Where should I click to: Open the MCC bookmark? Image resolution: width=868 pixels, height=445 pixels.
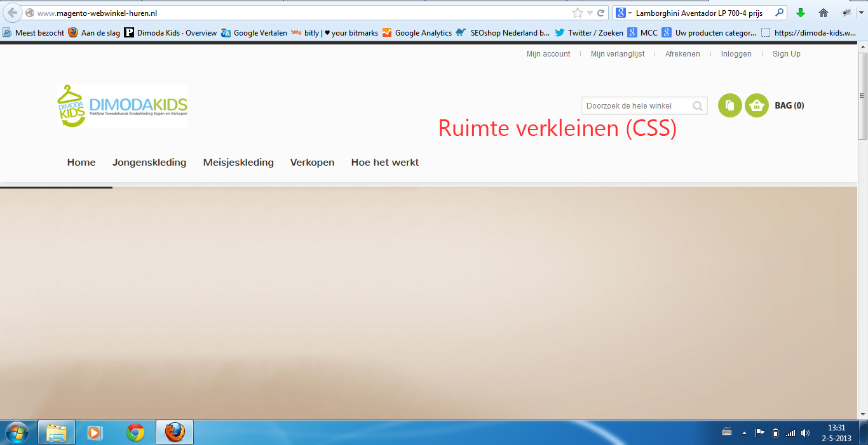pyautogui.click(x=642, y=32)
